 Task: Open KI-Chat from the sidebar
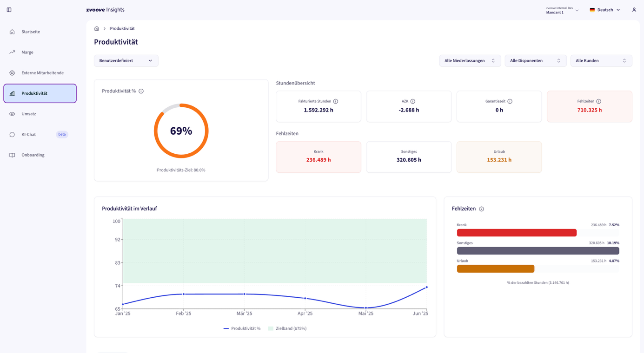[x=29, y=135]
